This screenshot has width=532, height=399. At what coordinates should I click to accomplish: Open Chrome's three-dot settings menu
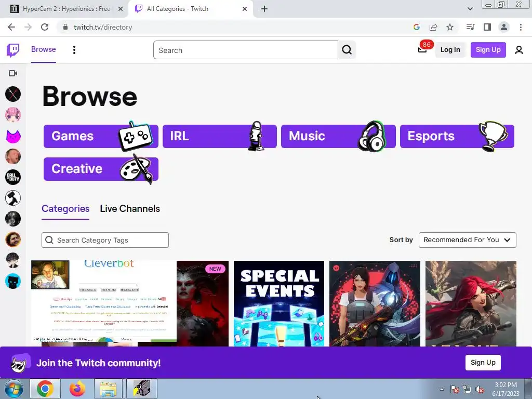(x=521, y=27)
